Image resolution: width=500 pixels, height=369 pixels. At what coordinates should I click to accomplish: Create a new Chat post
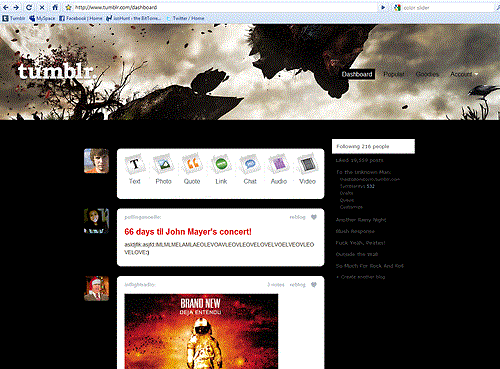click(x=250, y=169)
